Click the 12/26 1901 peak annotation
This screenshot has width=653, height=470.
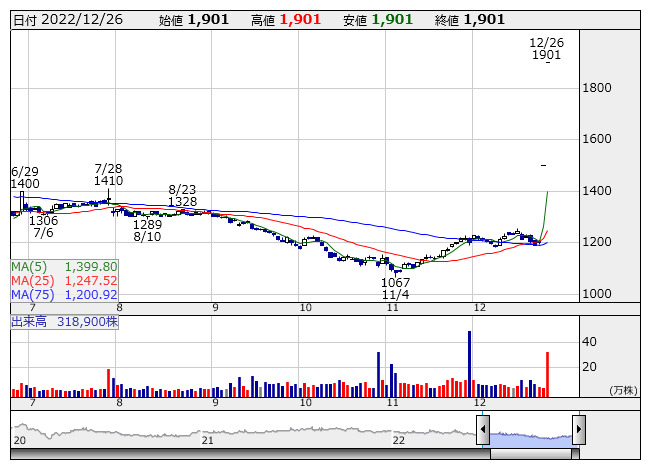tap(546, 49)
